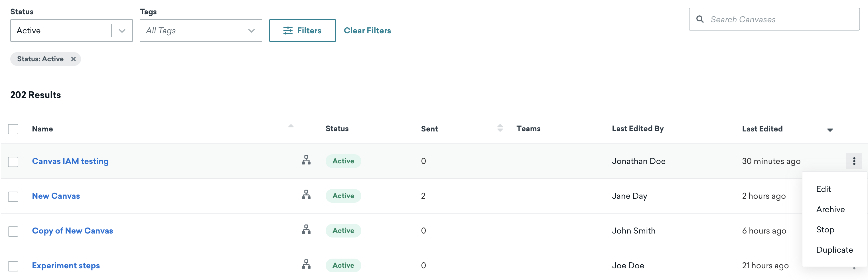Toggle the Last Edited sort arrow
The image size is (868, 280).
point(830,130)
